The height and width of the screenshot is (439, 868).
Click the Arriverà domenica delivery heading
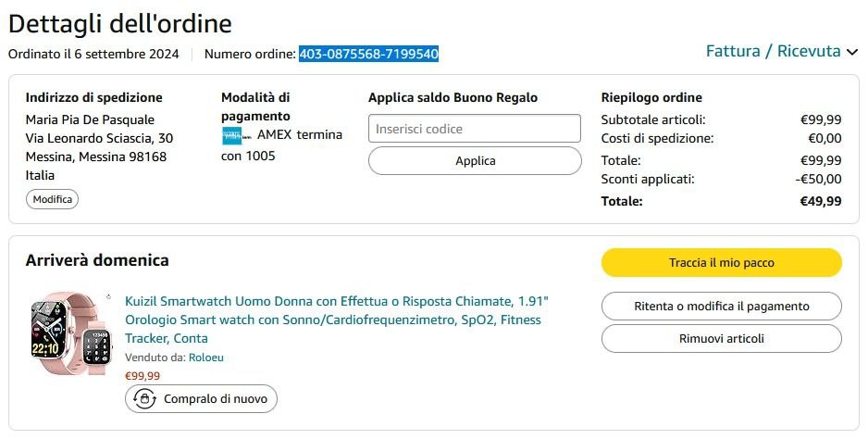(97, 260)
